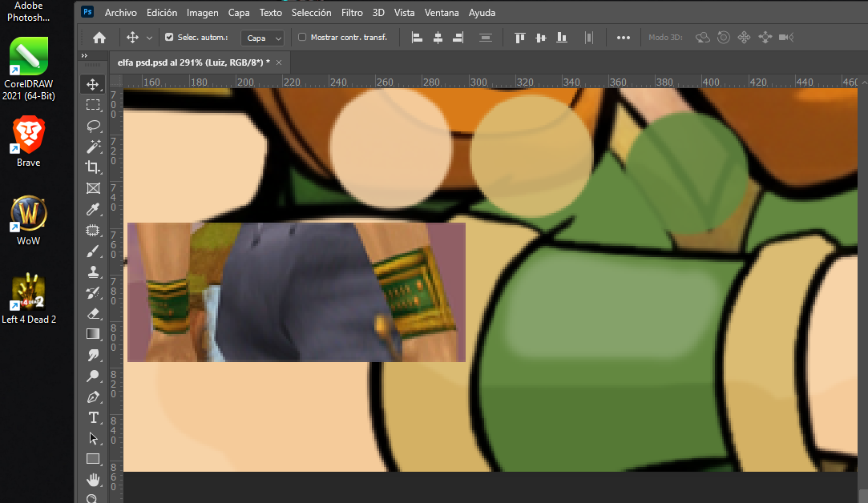
Task: Open the Archivo menu
Action: 121,12
